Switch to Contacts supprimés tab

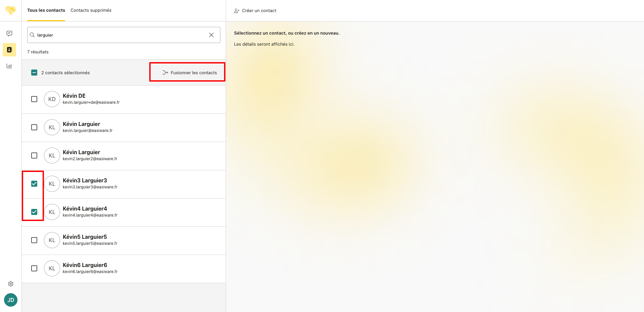pos(91,10)
